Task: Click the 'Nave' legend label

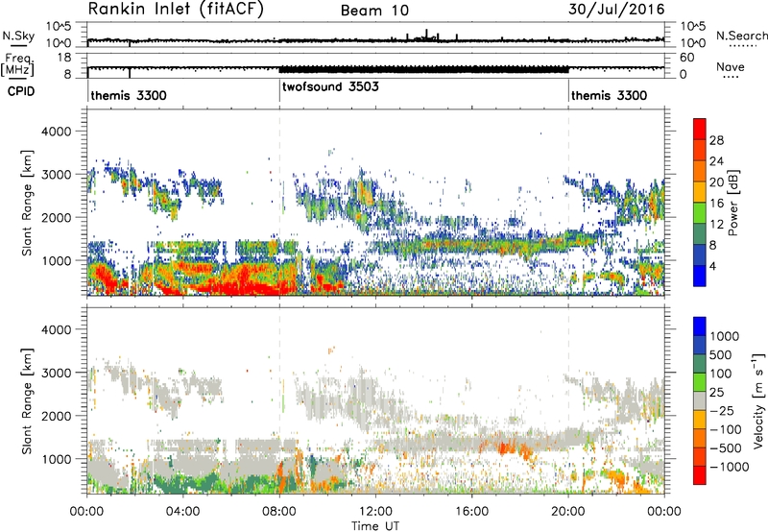Action: pyautogui.click(x=731, y=66)
